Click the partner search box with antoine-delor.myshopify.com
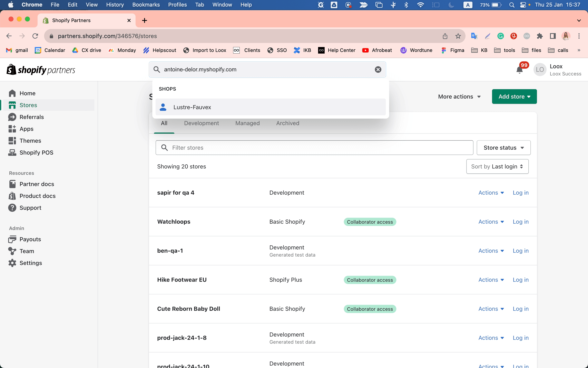Viewport: 588px width, 368px height. tap(267, 70)
